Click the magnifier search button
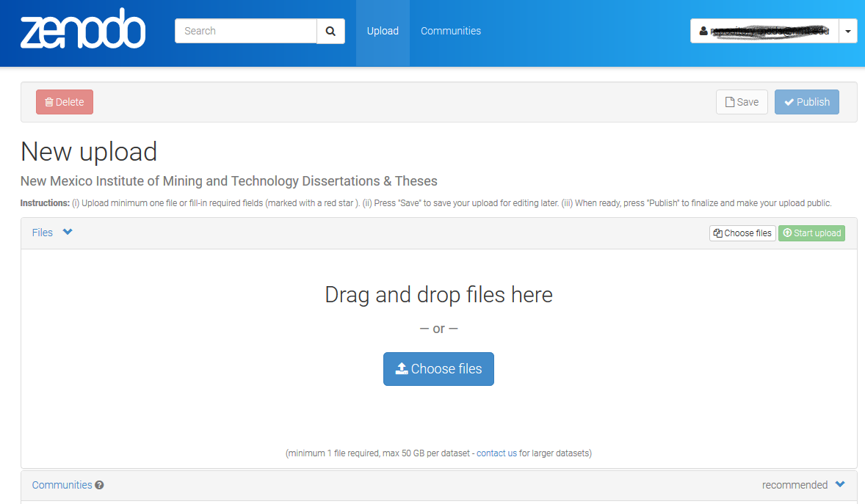Viewport: 865px width, 504px height. coord(330,31)
